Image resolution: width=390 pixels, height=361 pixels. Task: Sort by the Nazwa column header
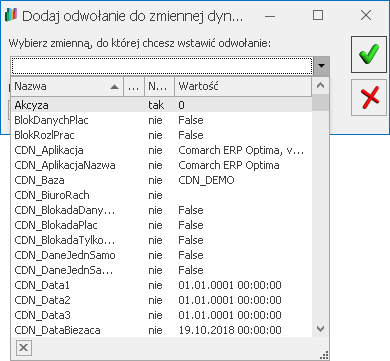(x=67, y=87)
